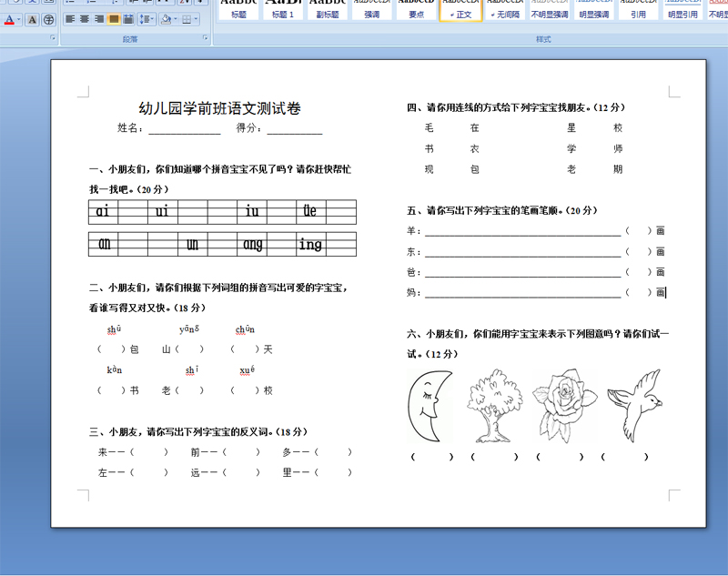Apply the 不明显强调 style
The height and width of the screenshot is (576, 728).
[x=550, y=10]
